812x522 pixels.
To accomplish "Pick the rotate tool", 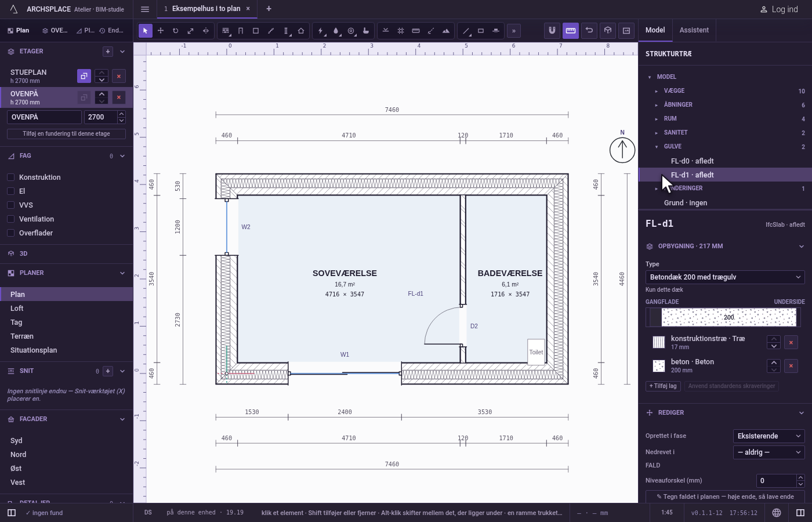I will 176,31.
